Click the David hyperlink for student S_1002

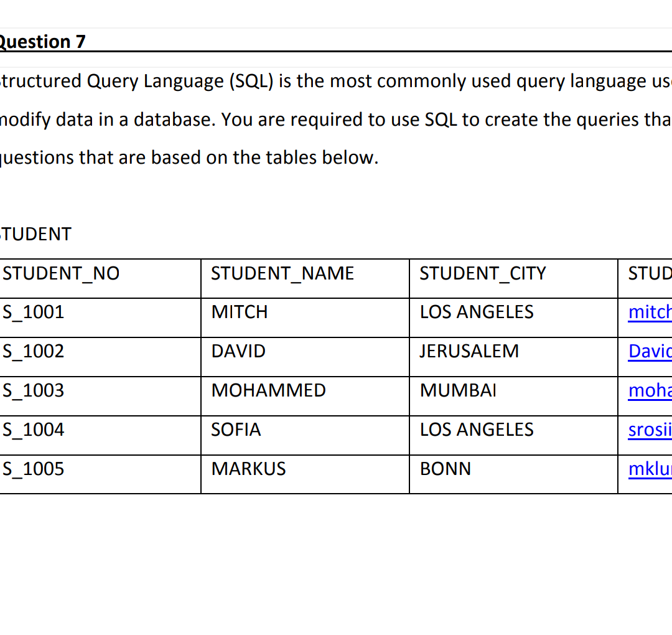pyautogui.click(x=650, y=351)
